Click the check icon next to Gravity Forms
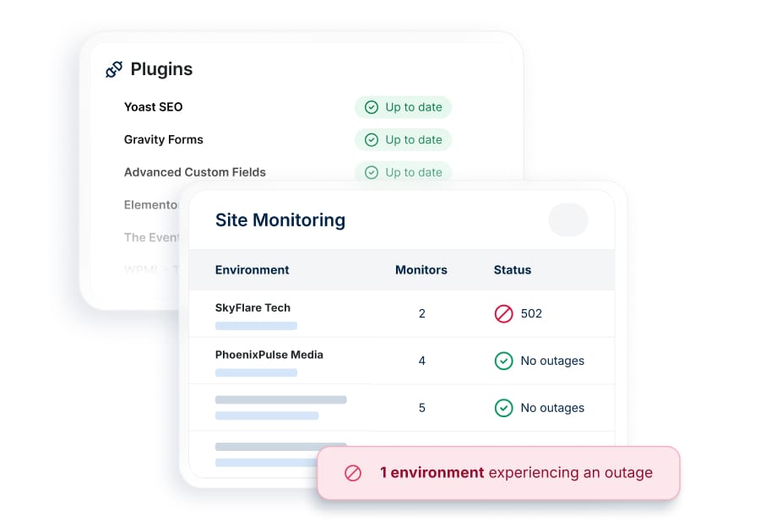Viewport: 760px width, 532px height. click(372, 139)
